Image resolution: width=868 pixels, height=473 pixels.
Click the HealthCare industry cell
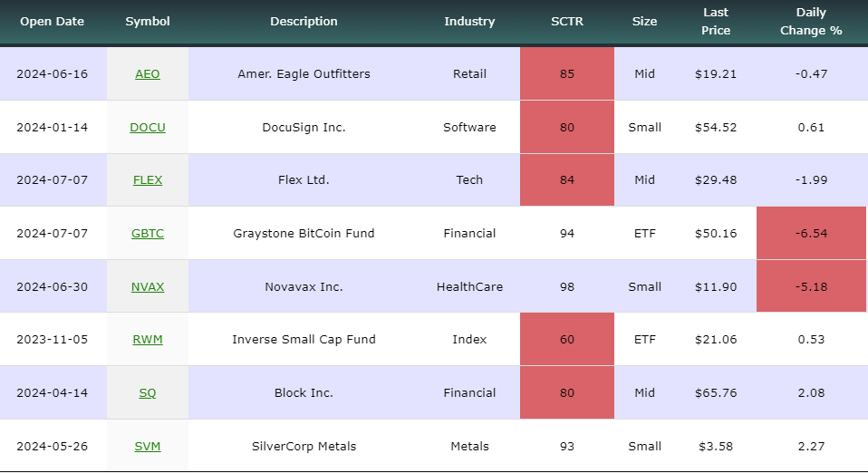(x=469, y=286)
